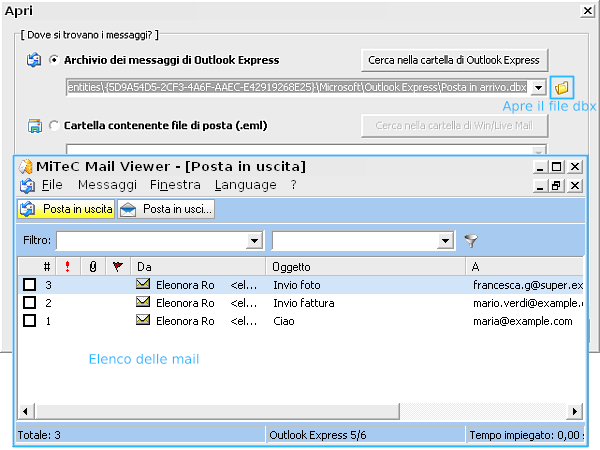Image resolution: width=600 pixels, height=450 pixels.
Task: Click sender Eleonora Ro in the Invio foto row
Action: [185, 285]
